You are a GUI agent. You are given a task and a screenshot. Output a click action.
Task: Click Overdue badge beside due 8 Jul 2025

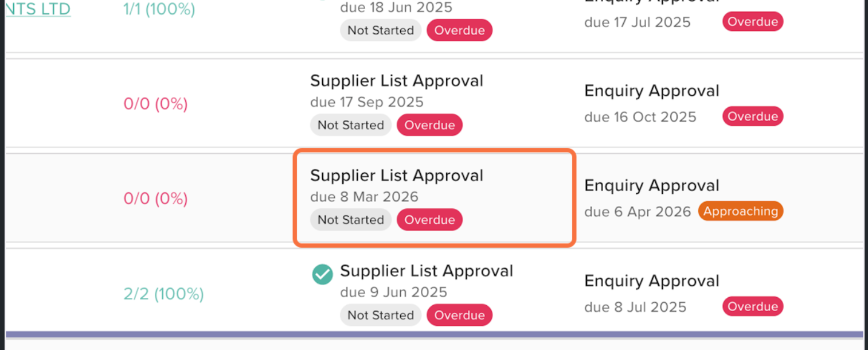point(752,306)
